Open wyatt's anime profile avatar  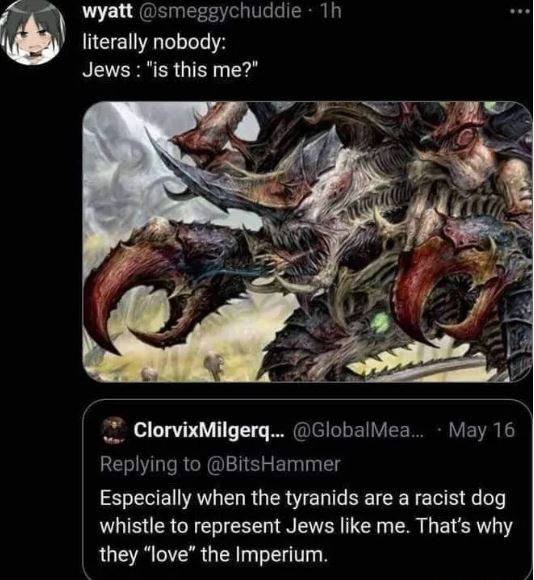[x=33, y=33]
